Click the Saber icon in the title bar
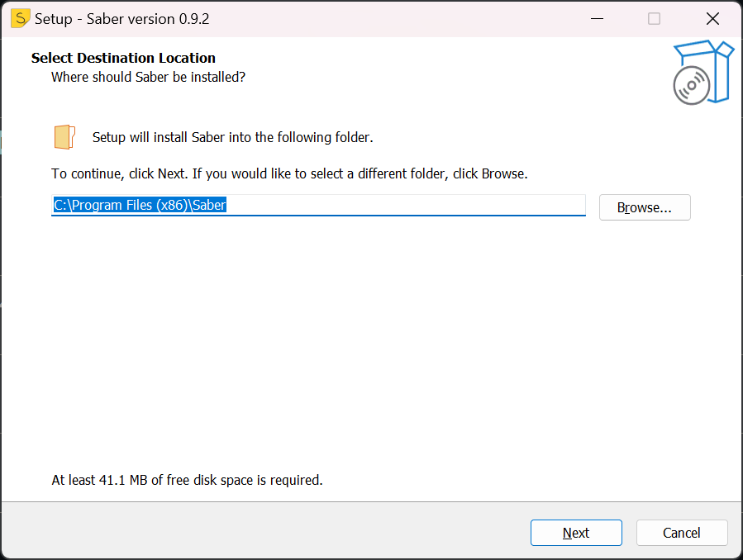 point(20,17)
